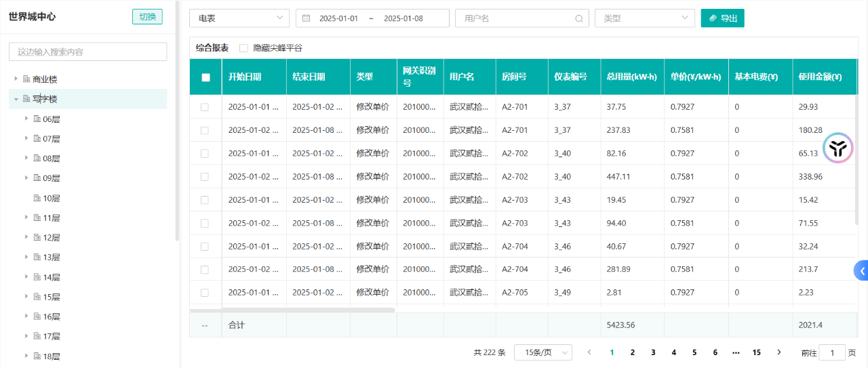Screen dimensions: 868x368
Task: Select the first row checkbox for A2-701
Action: [205, 107]
